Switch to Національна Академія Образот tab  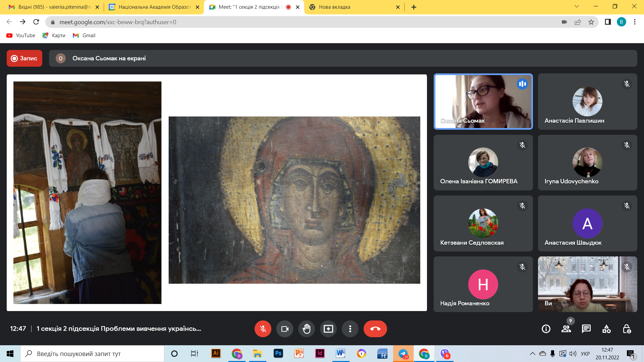click(x=154, y=7)
